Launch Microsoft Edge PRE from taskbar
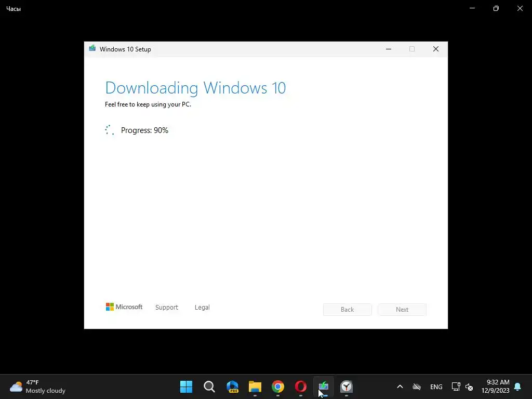The width and height of the screenshot is (532, 399). (232, 387)
